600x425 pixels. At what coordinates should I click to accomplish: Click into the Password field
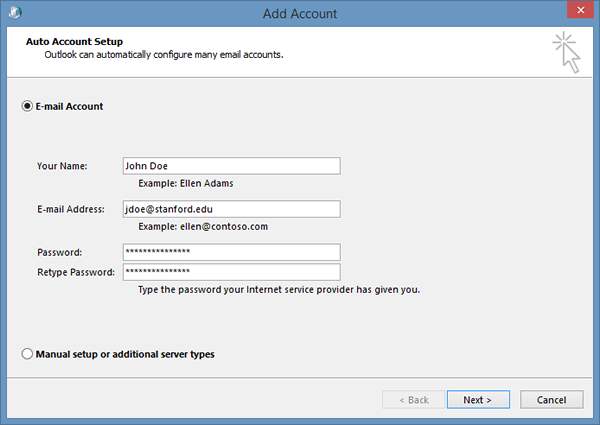(x=230, y=252)
